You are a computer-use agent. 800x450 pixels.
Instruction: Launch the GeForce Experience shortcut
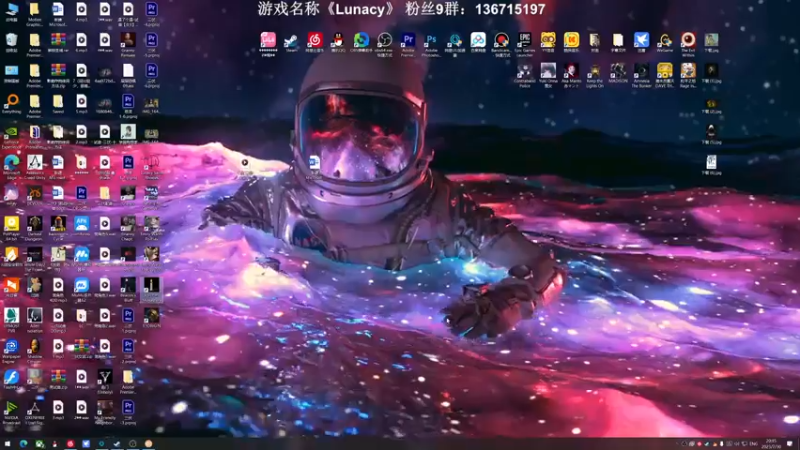pyautogui.click(x=11, y=136)
